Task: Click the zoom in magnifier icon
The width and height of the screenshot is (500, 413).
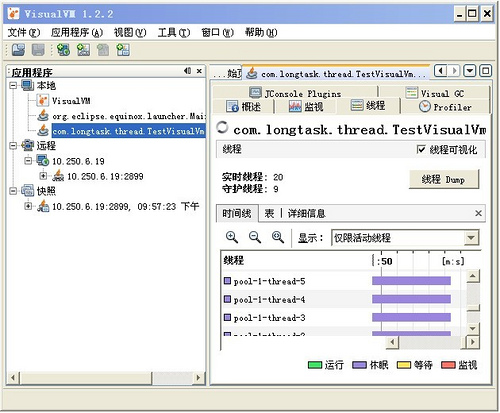Action: coord(231,237)
